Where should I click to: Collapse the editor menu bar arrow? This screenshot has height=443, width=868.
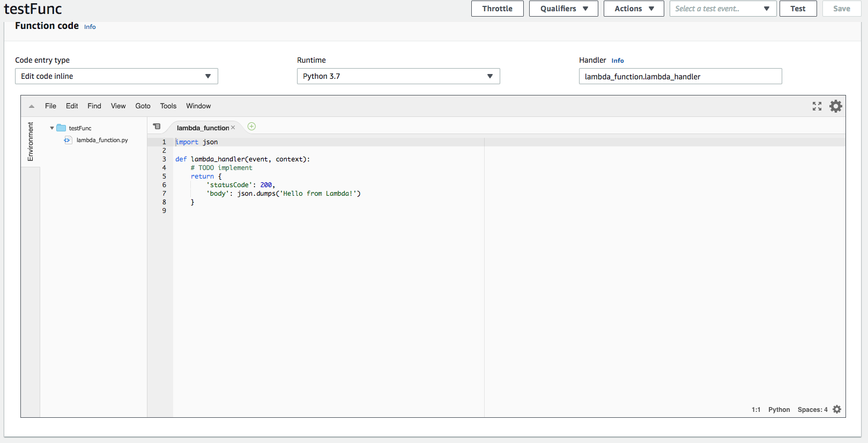coord(32,106)
